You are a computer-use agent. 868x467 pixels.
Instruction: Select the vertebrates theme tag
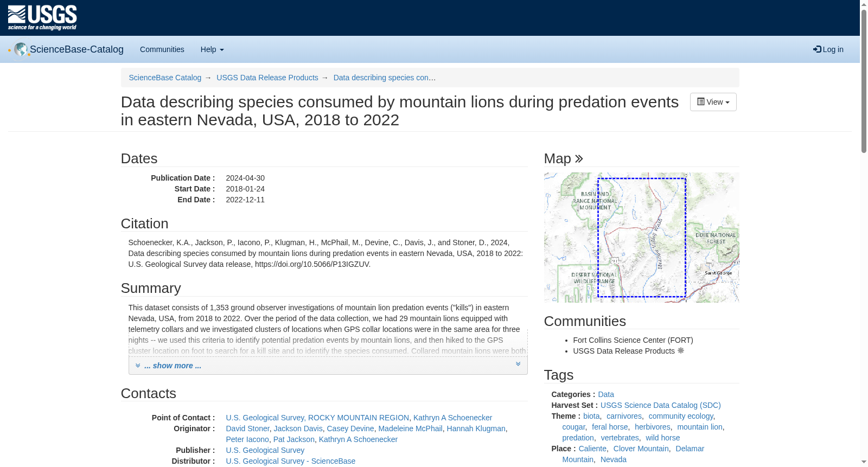coord(620,438)
